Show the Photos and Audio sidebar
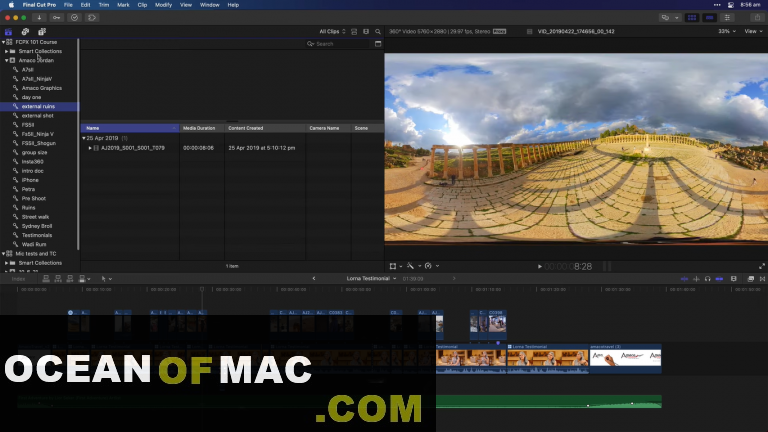Screen dimensions: 768x432 click(x=24, y=32)
